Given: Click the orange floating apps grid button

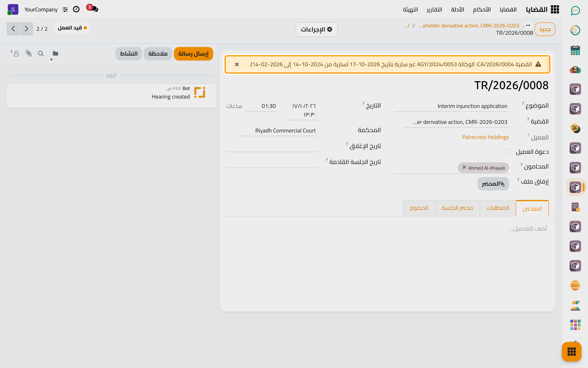Looking at the screenshot, I should click(571, 351).
